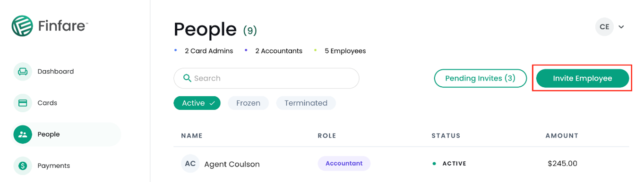Image resolution: width=644 pixels, height=182 pixels.
Task: Sort by the AMOUNT column header
Action: [x=562, y=136]
